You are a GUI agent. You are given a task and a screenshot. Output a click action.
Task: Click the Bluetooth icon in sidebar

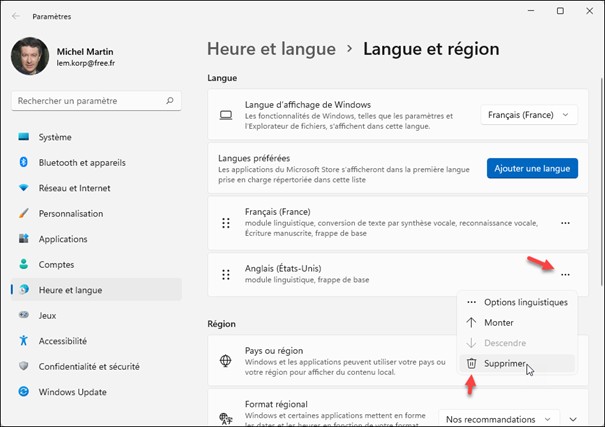[x=24, y=162]
